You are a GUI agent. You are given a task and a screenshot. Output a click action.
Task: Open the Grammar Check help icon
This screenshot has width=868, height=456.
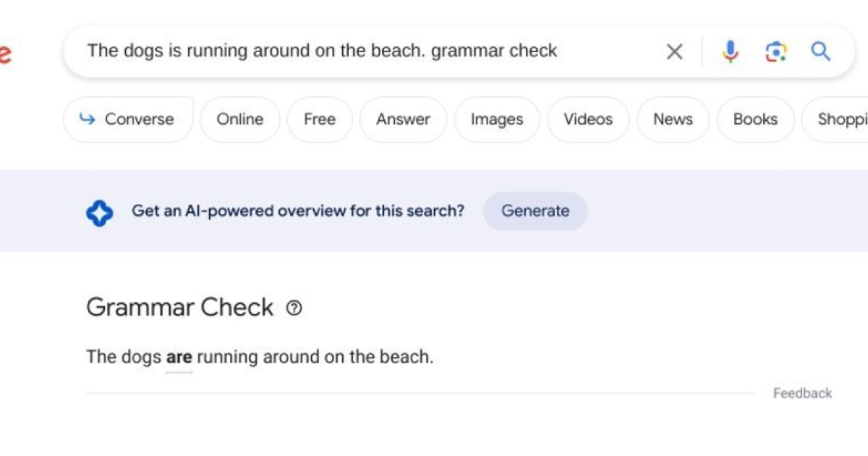(x=293, y=308)
